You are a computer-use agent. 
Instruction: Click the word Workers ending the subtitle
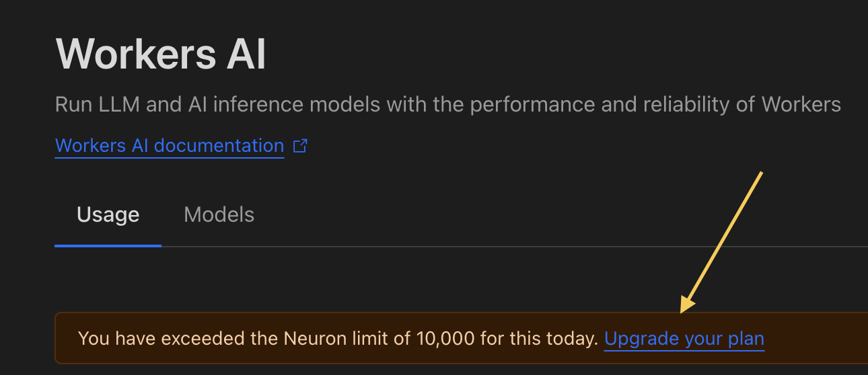coord(801,105)
